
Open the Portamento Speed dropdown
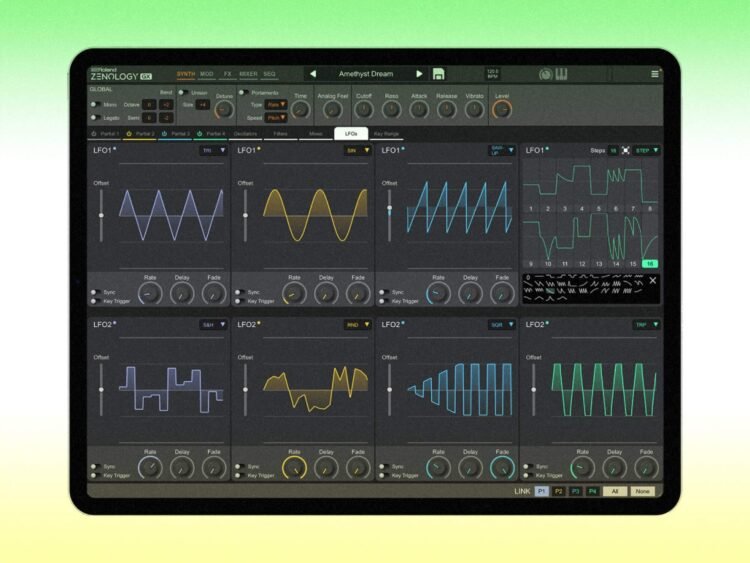(276, 117)
